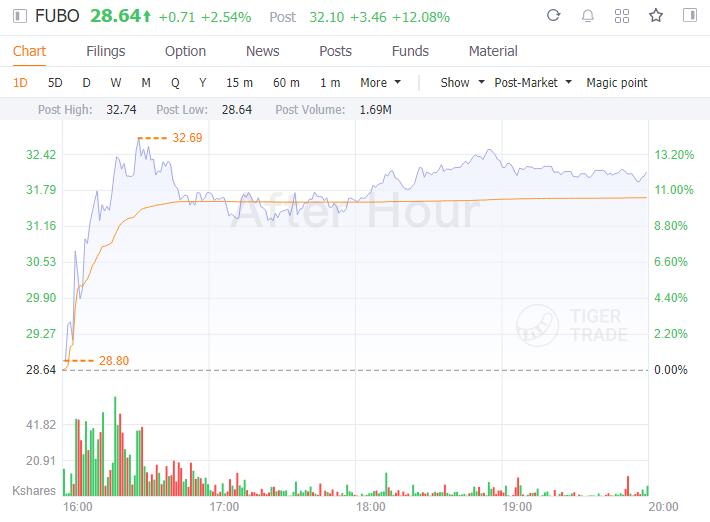Click the +12.08% post change value
Screen dimensions: 710x522
421,17
